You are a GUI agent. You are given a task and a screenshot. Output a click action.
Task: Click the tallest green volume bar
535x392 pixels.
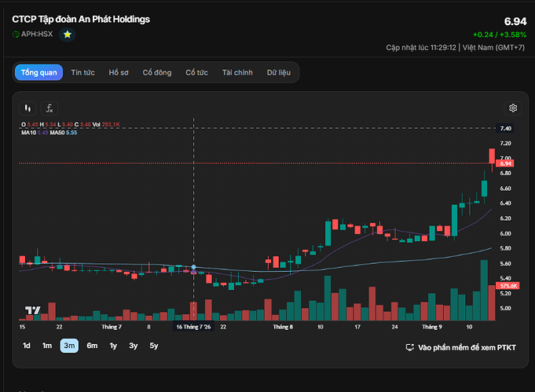pos(484,290)
